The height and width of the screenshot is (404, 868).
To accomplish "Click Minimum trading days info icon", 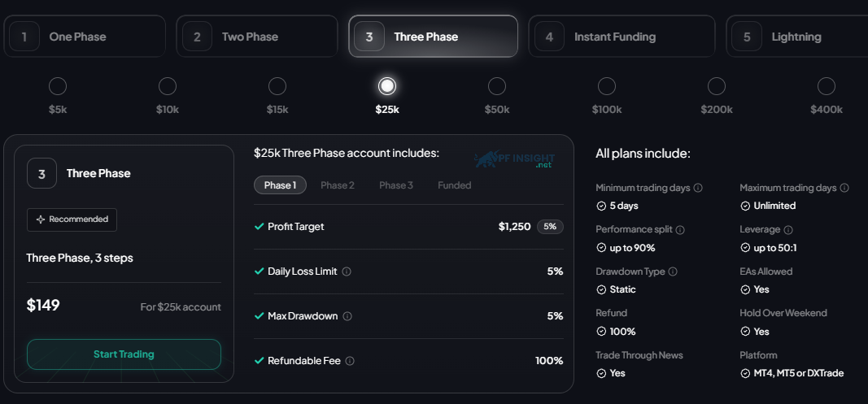I will pyautogui.click(x=698, y=188).
